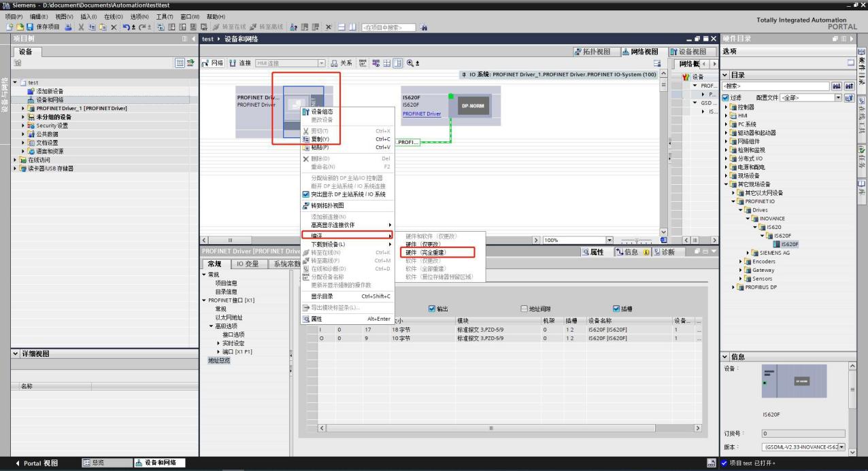Open the 100% zoom level dropdown
The width and height of the screenshot is (868, 471).
click(610, 240)
